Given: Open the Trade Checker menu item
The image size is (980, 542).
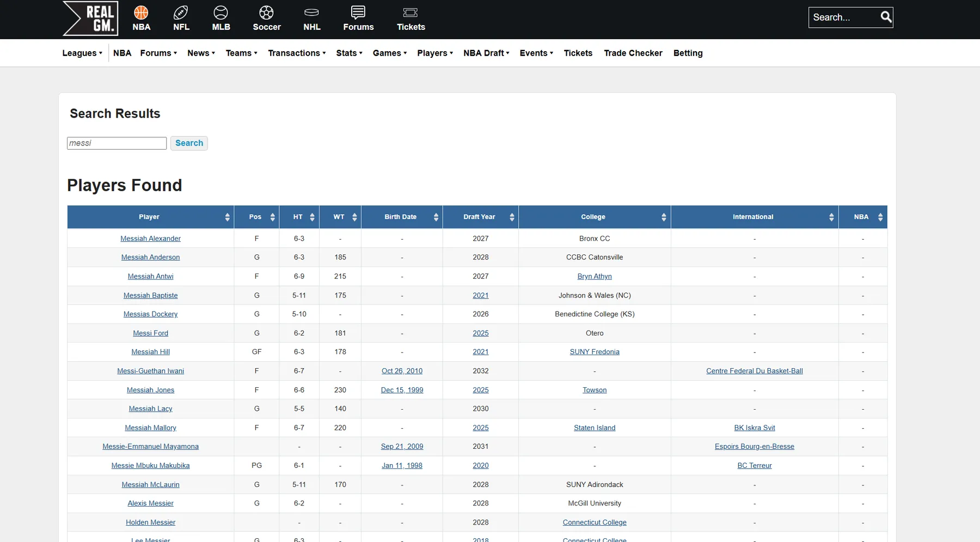Looking at the screenshot, I should coord(633,53).
